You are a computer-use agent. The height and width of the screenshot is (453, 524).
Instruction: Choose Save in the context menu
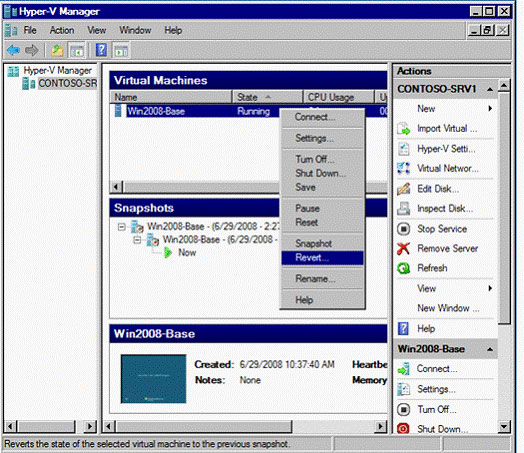pyautogui.click(x=322, y=187)
